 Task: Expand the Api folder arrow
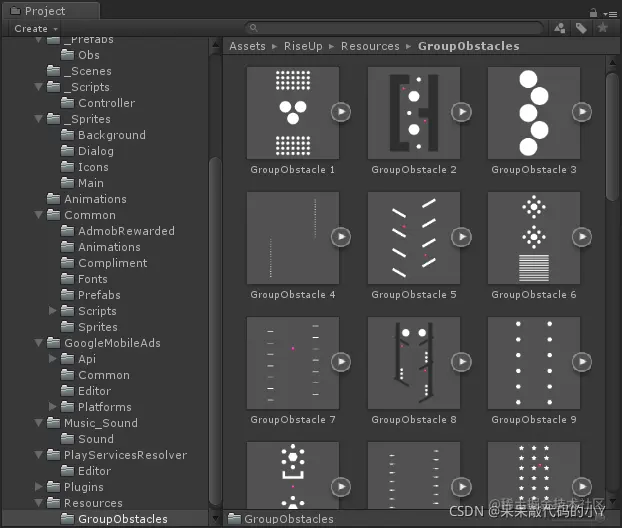pyautogui.click(x=52, y=359)
